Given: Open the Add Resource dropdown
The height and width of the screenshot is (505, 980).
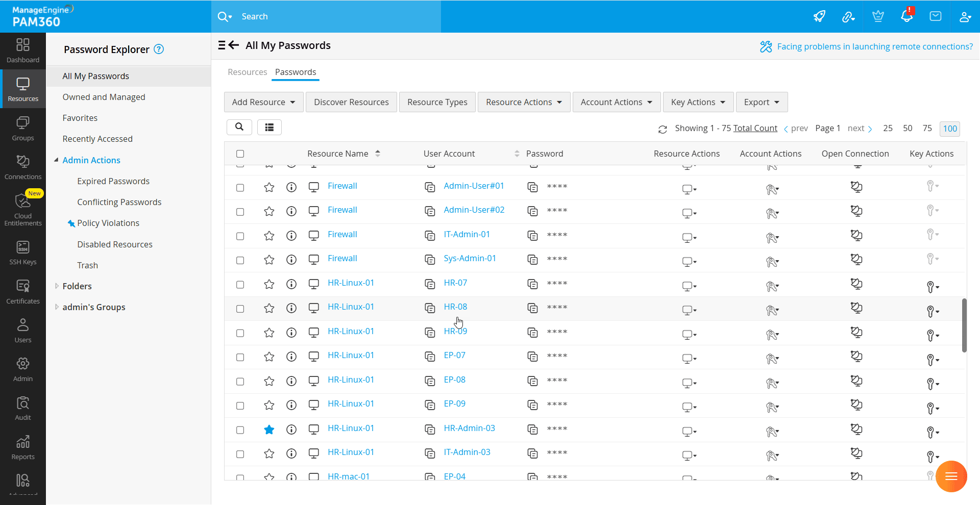Looking at the screenshot, I should pos(263,102).
